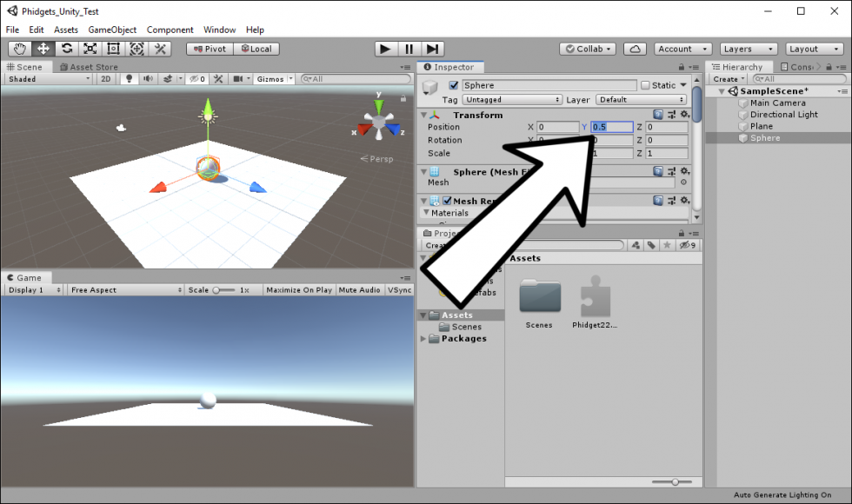The image size is (852, 504).
Task: Toggle scene lighting bulb icon
Action: 130,79
